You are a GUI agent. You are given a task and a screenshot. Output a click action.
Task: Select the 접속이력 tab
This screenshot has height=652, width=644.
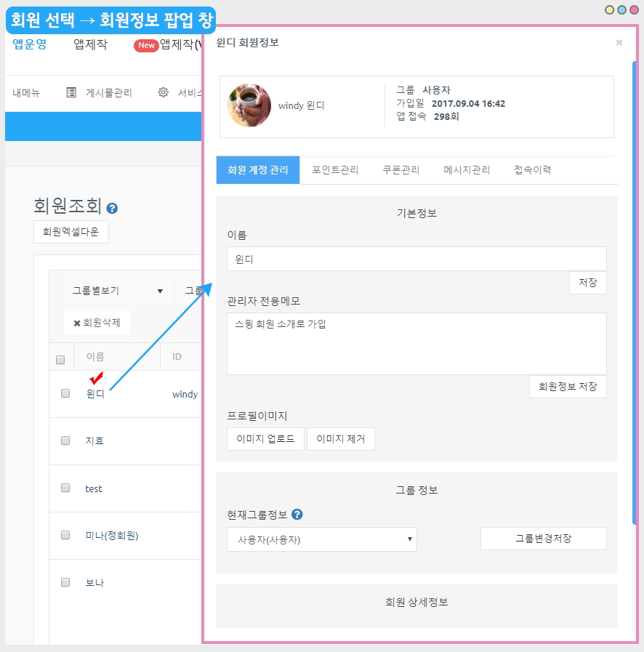[532, 170]
